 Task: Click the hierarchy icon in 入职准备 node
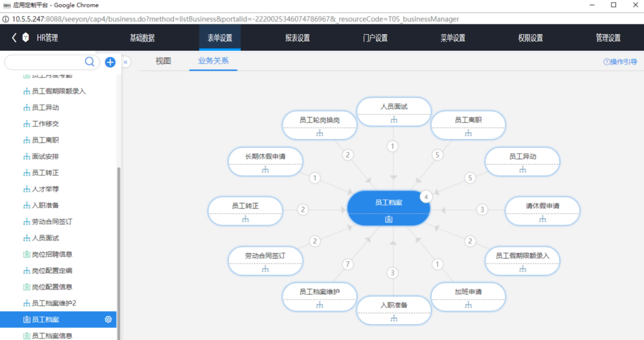[x=394, y=319]
